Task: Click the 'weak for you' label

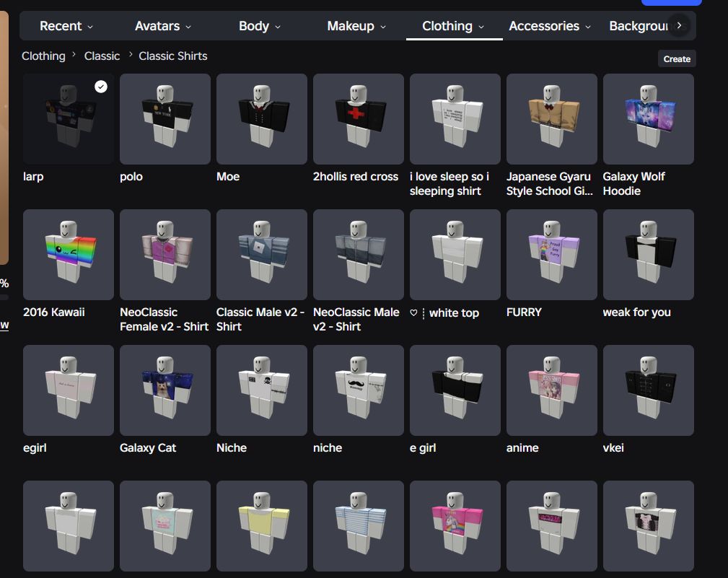Action: pos(636,312)
